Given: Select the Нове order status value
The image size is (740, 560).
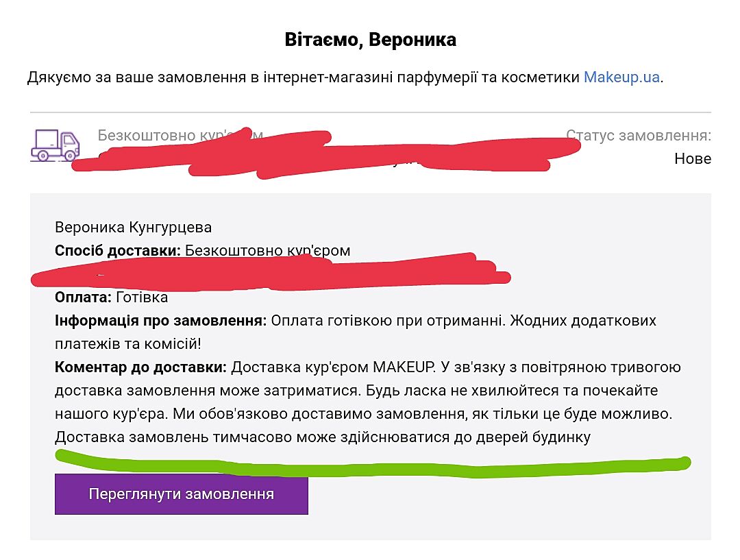Looking at the screenshot, I should pyautogui.click(x=692, y=159).
